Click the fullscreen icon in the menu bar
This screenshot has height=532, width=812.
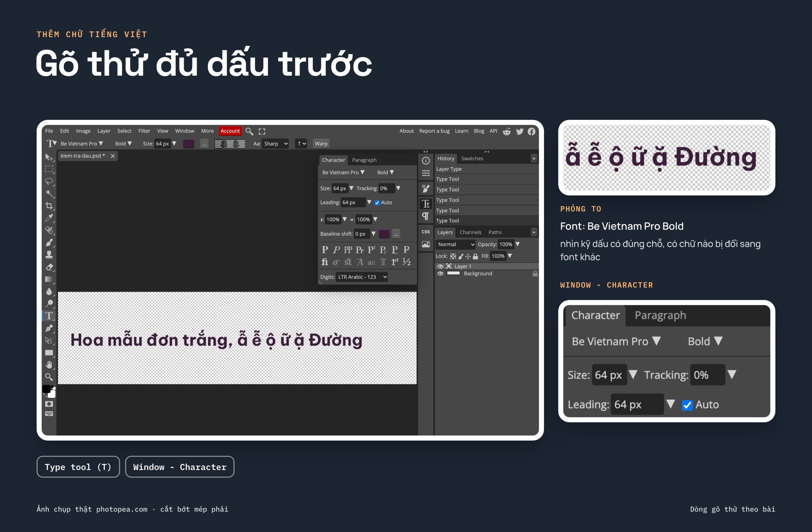pyautogui.click(x=262, y=131)
